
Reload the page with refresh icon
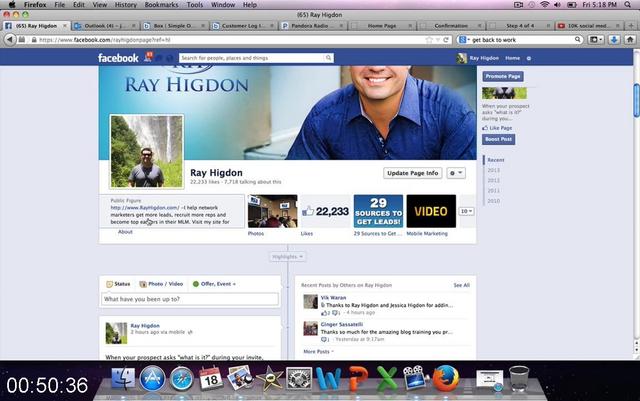pyautogui.click(x=446, y=40)
